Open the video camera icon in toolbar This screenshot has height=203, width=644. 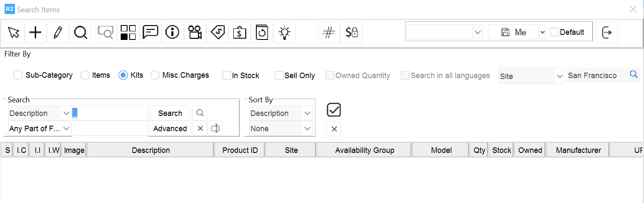click(195, 33)
